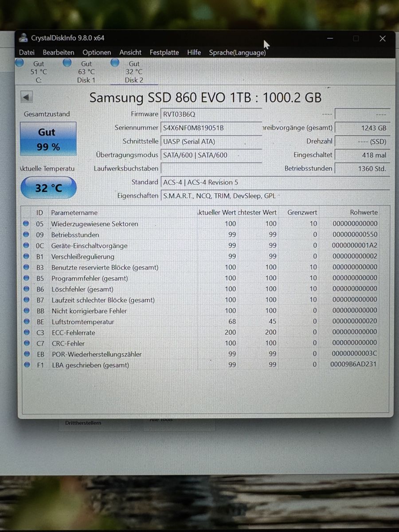399x532 pixels.
Task: Click the Firmware field RVT03B6Q
Action: [211, 114]
